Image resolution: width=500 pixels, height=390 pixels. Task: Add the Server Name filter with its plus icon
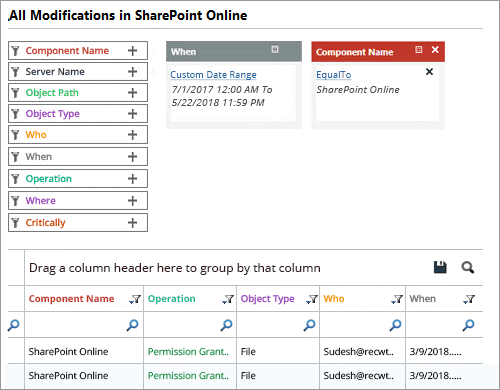click(132, 72)
